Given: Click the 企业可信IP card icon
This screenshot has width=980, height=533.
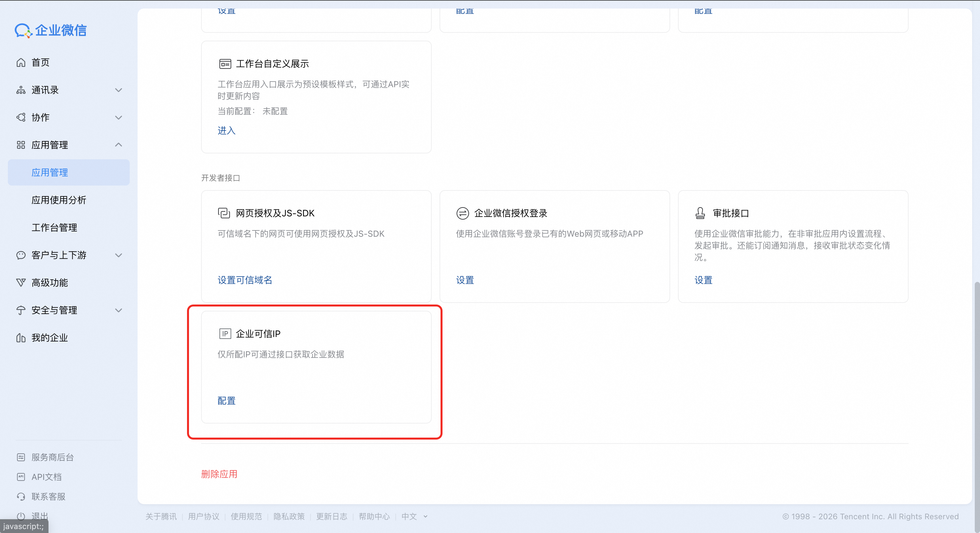Looking at the screenshot, I should (x=225, y=334).
